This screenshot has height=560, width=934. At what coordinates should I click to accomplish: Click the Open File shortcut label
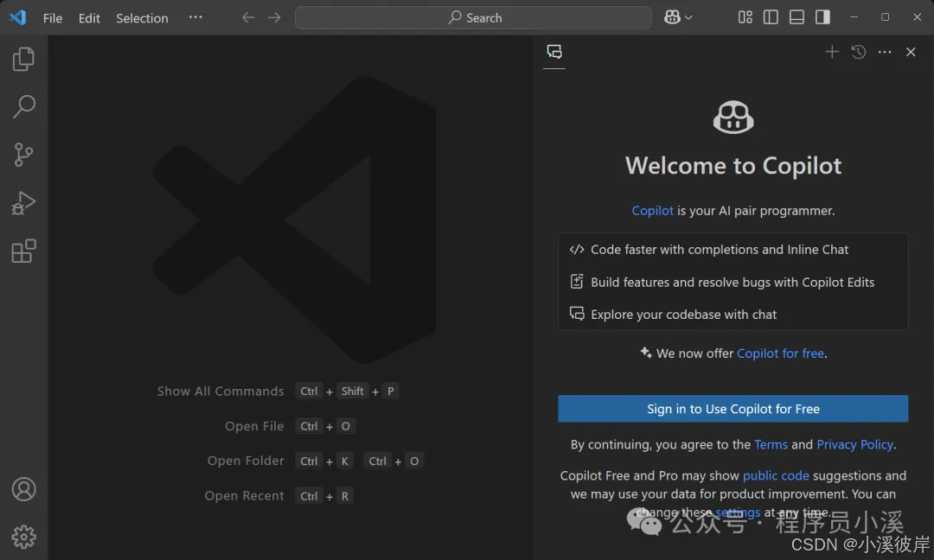(x=254, y=426)
